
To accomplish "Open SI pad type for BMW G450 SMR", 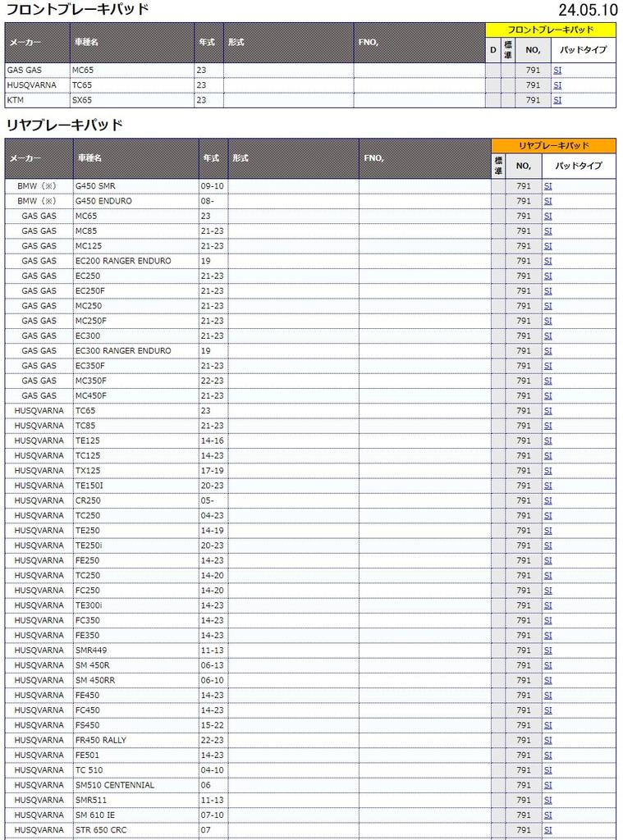I will tap(547, 186).
